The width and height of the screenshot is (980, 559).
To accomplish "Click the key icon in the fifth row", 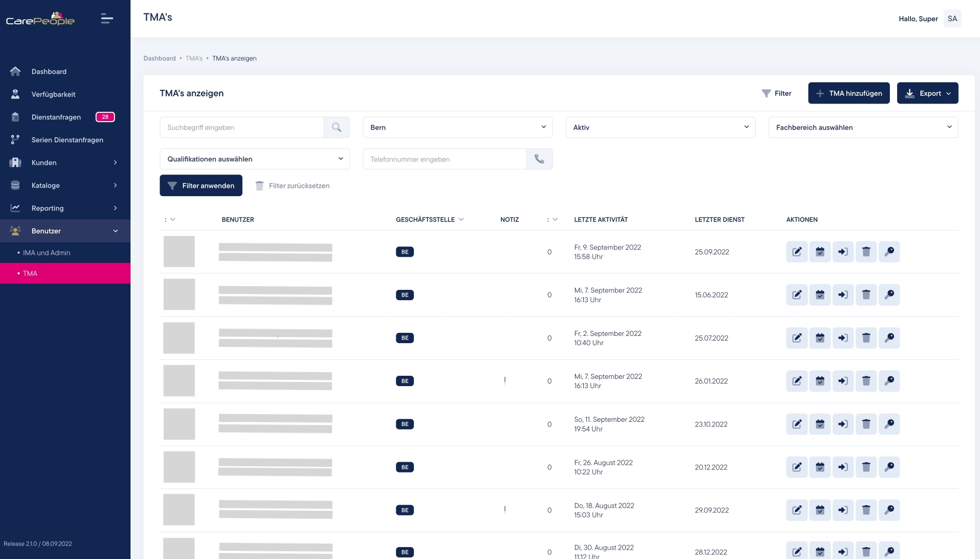I will pos(889,424).
